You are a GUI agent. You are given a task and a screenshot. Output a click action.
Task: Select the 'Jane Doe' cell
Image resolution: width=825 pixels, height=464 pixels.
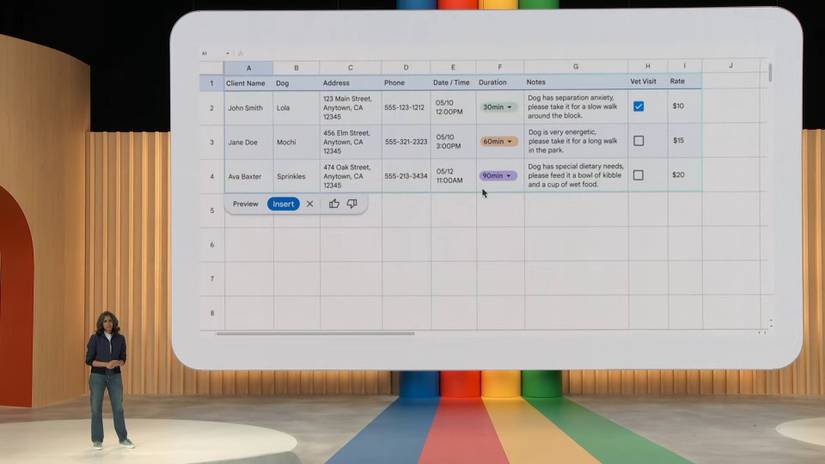click(x=248, y=142)
